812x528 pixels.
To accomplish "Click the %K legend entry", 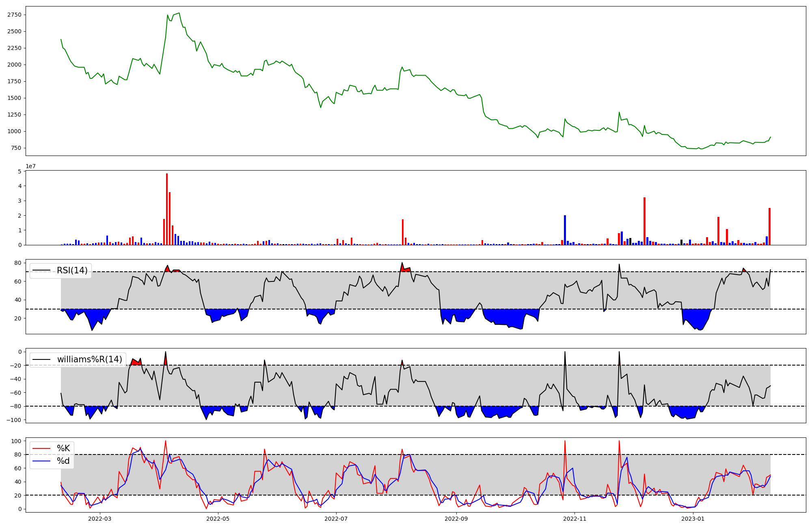I will point(63,448).
